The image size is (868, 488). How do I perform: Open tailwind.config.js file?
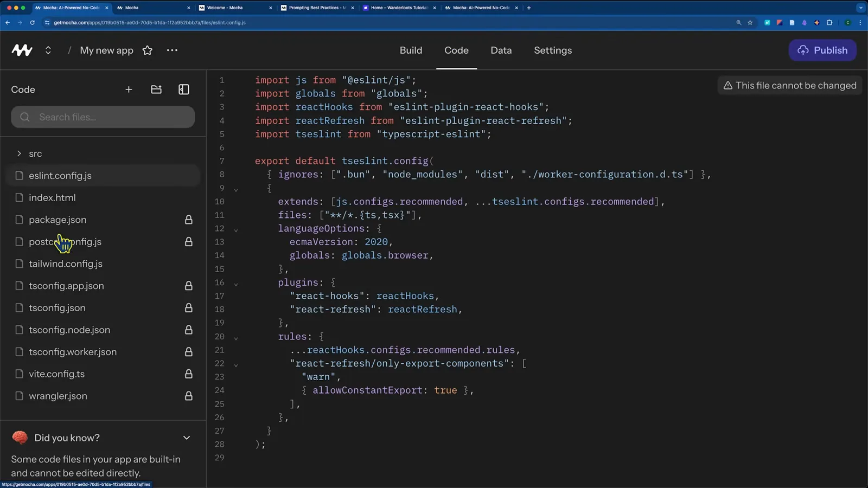tap(103, 264)
